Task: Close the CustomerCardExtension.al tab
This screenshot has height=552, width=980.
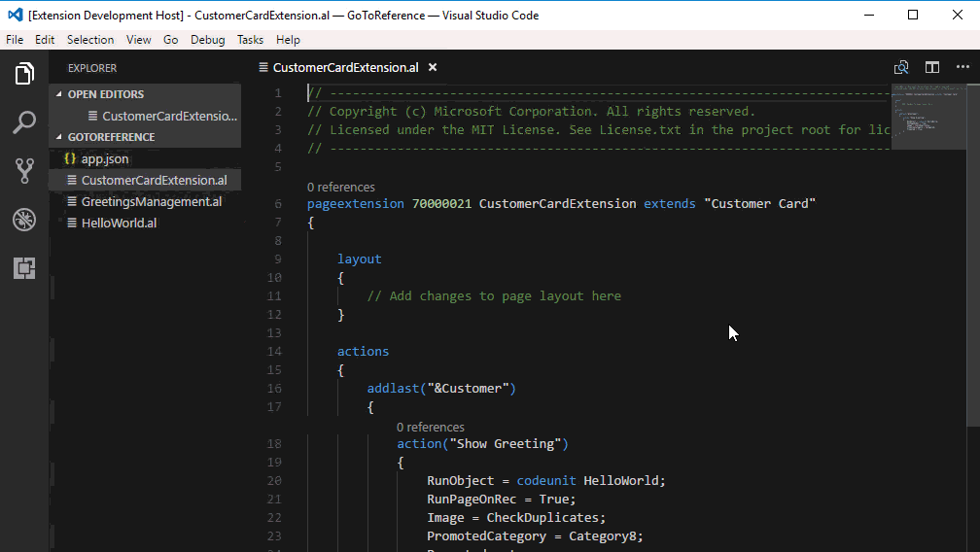Action: [x=433, y=68]
